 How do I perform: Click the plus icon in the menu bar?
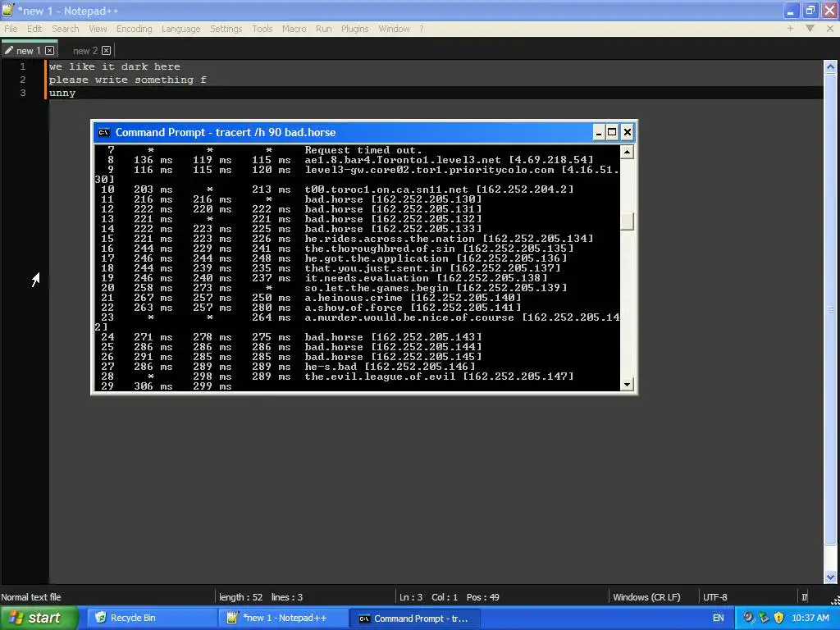790,29
